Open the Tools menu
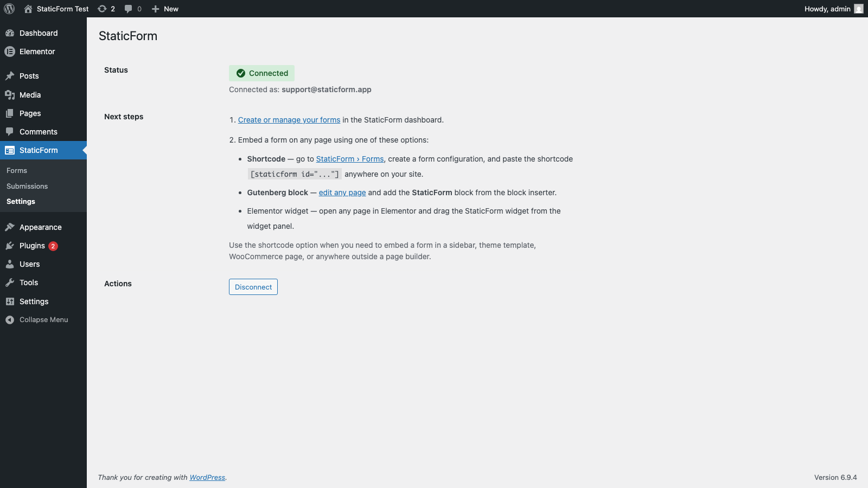Screen dimensions: 868x488 point(29,282)
